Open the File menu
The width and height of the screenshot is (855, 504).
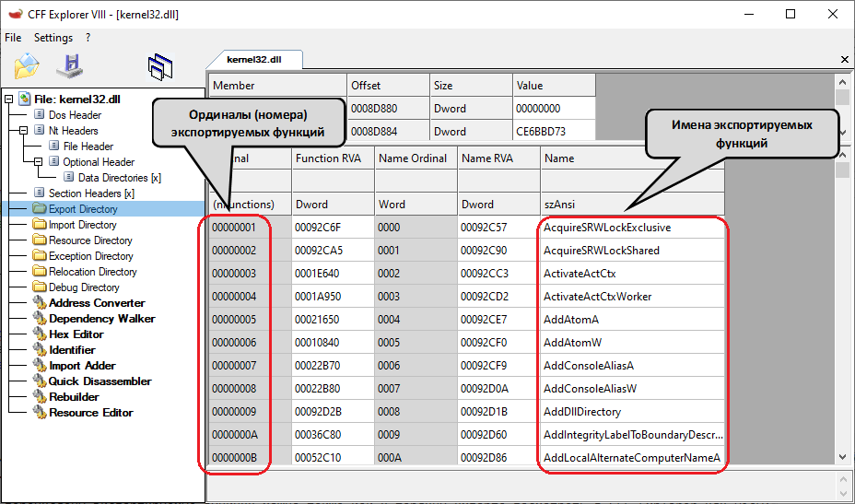[x=13, y=38]
